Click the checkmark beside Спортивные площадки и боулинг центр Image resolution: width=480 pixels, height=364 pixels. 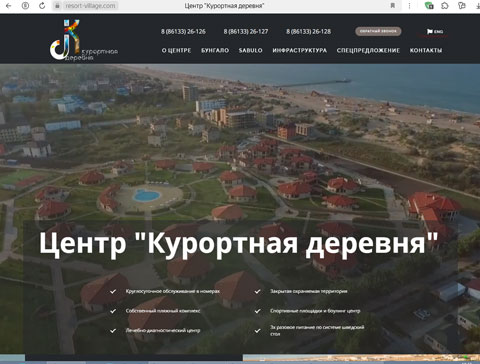click(x=257, y=311)
